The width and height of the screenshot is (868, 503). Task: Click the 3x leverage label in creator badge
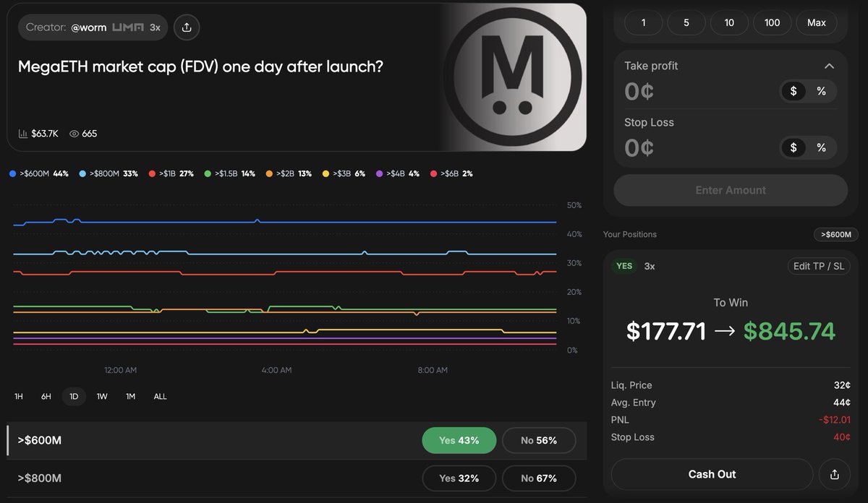[155, 27]
